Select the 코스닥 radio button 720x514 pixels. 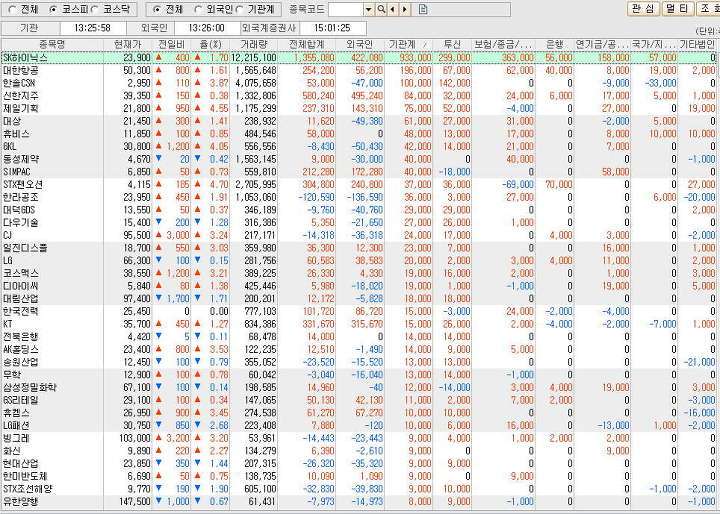(94, 9)
